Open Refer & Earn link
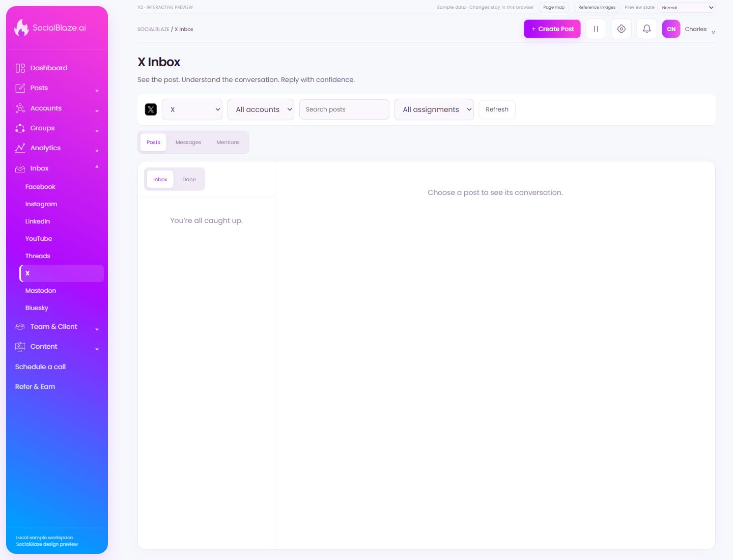 (x=35, y=387)
